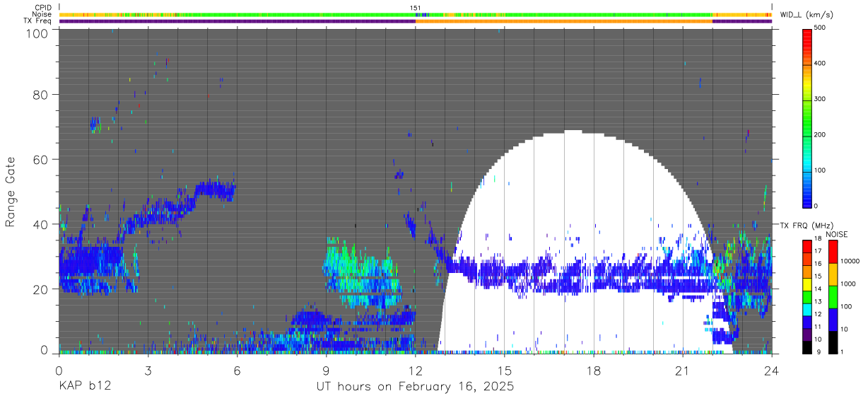Click the Noise label at top left
Image resolution: width=868 pixels, height=401 pixels.
point(42,14)
